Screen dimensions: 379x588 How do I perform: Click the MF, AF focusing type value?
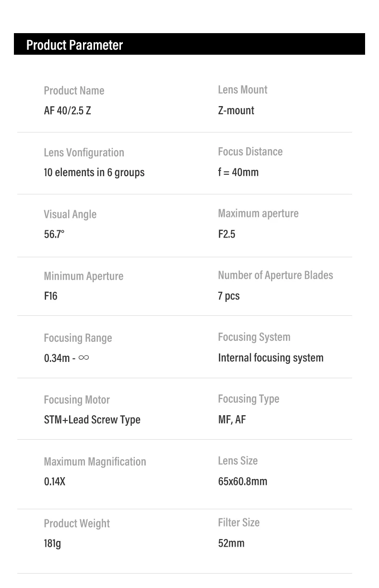coord(232,420)
